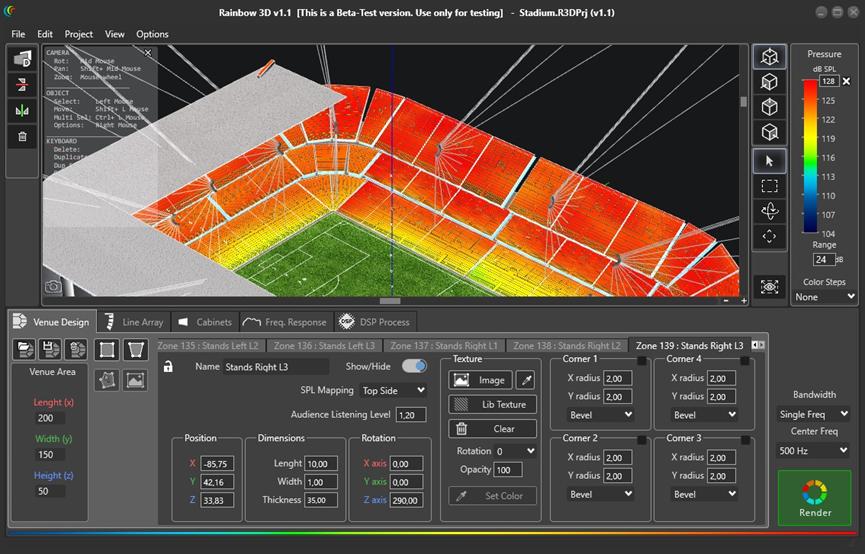The image size is (865, 554).
Task: Click the zone padlock lock icon
Action: (x=168, y=367)
